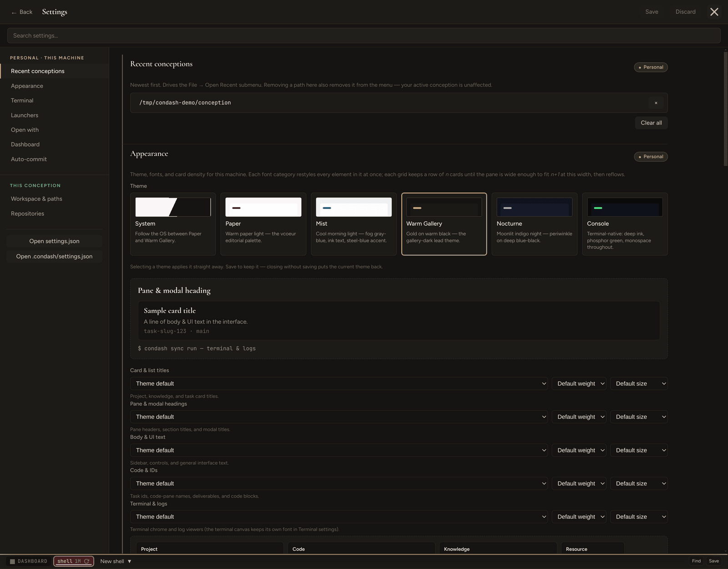Screen dimensions: 728x569
Task: Click the Console theme green preview swatch
Action: point(625,207)
